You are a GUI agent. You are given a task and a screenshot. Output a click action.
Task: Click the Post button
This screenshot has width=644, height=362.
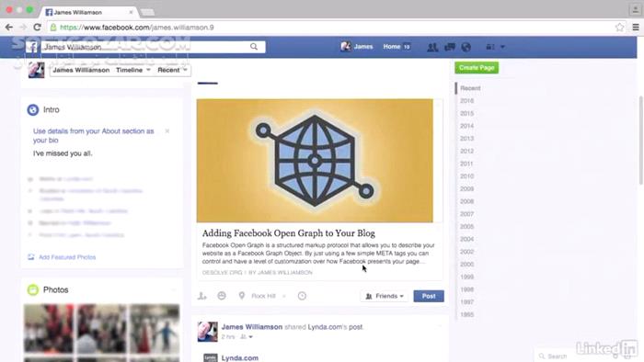(429, 296)
